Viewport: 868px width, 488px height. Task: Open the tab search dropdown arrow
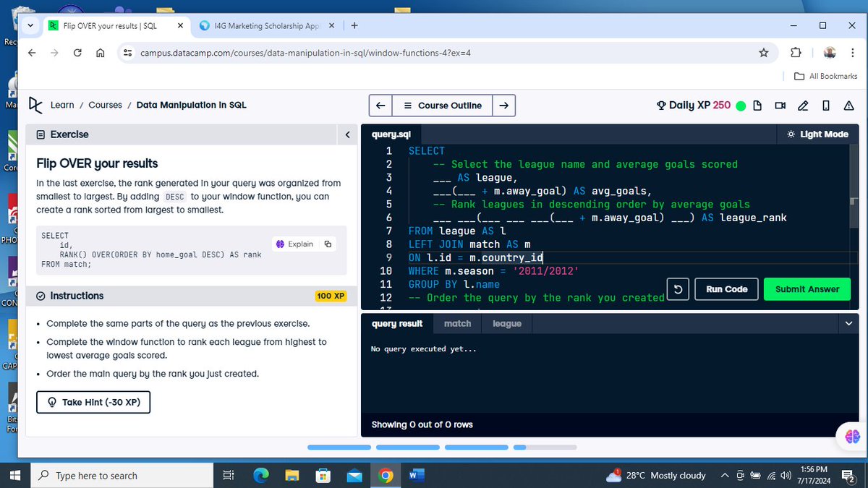[x=30, y=25]
